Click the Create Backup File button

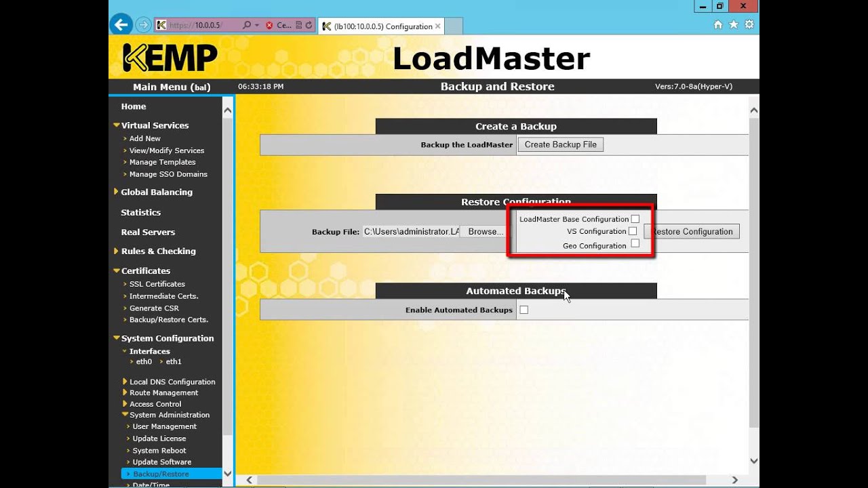coord(561,144)
